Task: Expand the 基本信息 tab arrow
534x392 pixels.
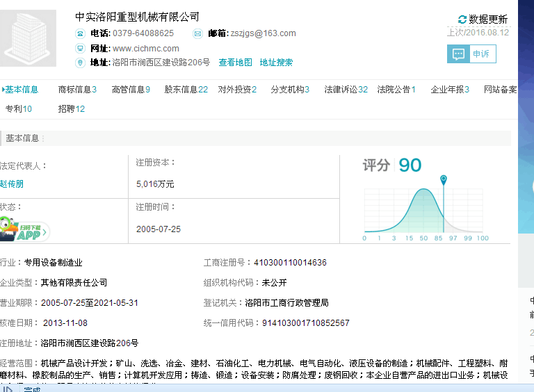Action: coord(3,90)
